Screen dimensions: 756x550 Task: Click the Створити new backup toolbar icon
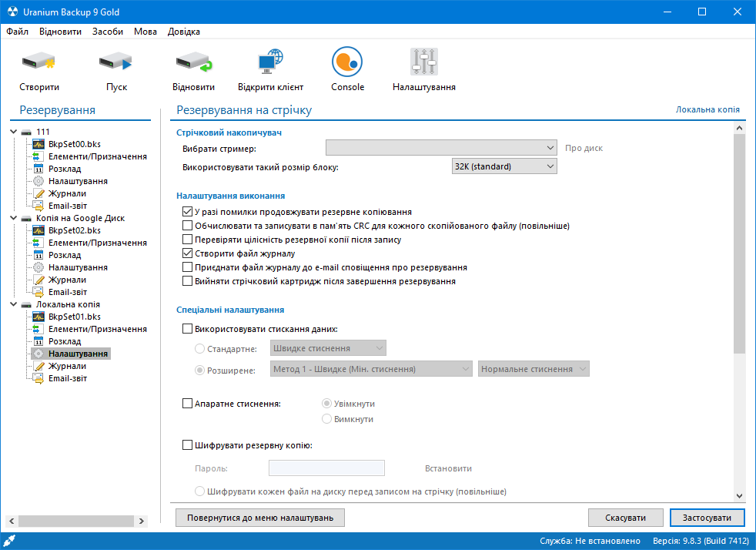pyautogui.click(x=38, y=62)
